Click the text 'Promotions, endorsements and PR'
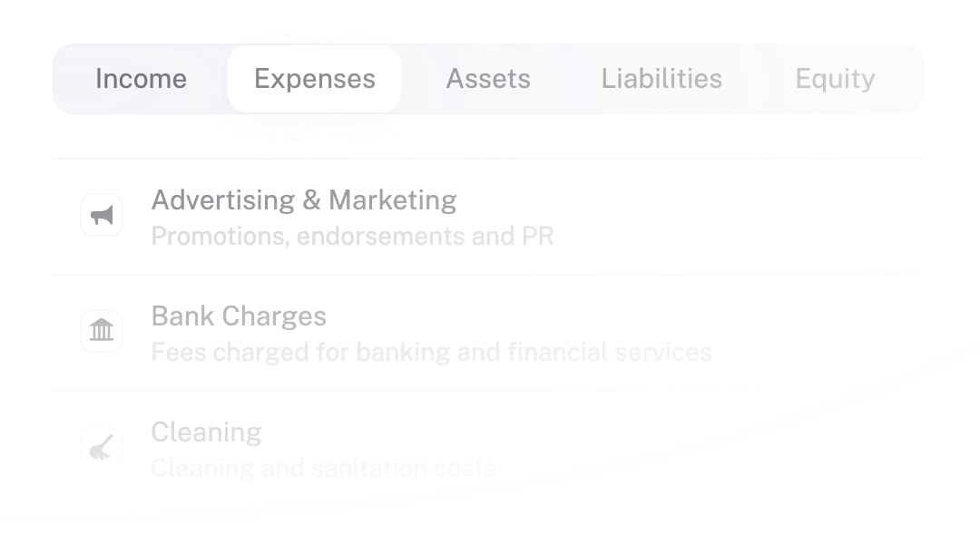The height and width of the screenshot is (544, 980). (352, 237)
